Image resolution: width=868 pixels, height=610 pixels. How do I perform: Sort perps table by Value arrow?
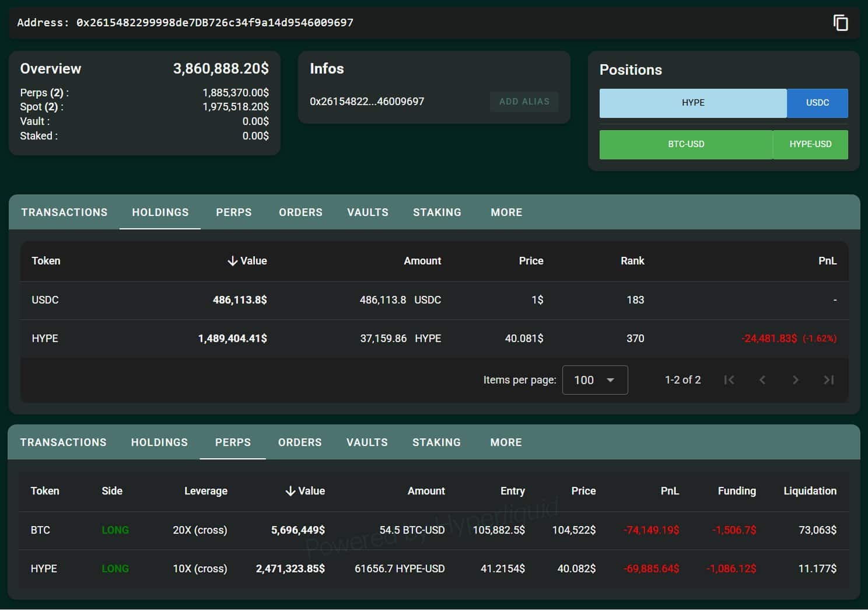(290, 491)
